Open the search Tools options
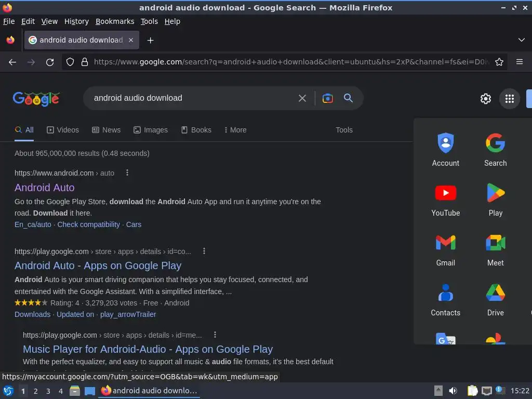This screenshot has height=399, width=532. pos(344,130)
